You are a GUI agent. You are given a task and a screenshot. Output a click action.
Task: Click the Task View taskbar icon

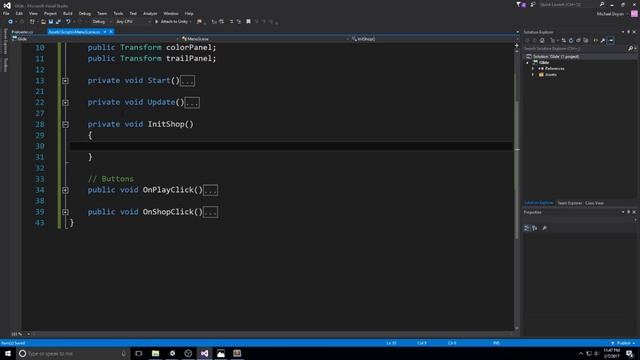139,353
